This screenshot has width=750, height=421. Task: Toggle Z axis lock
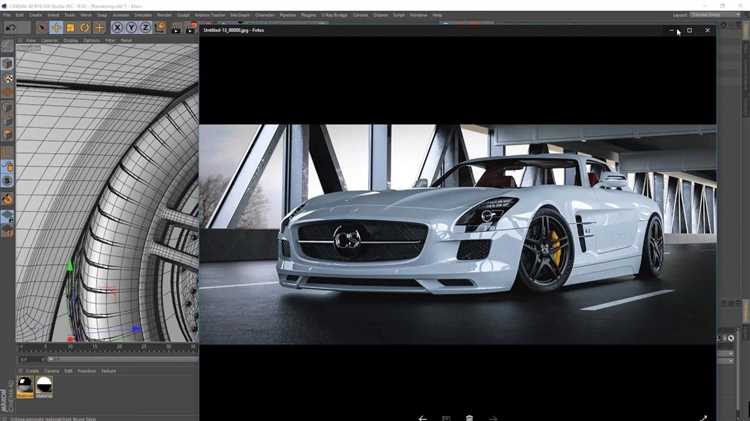click(145, 28)
